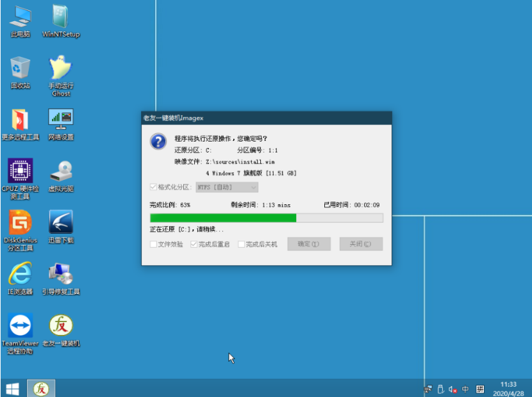Viewport: 532px width, 397px height.
Task: Click the 剩余时间: 1:13 mins text
Action: [261, 205]
